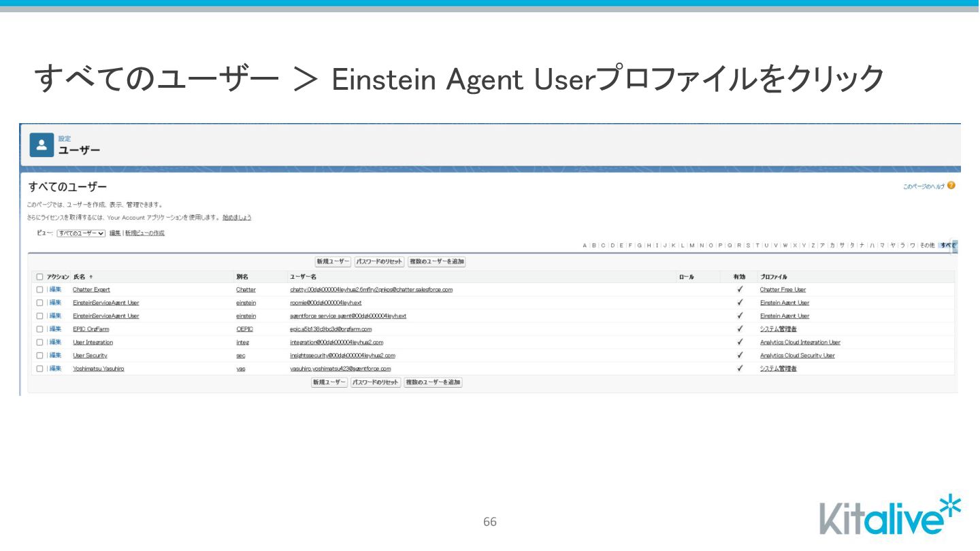Click 編集 for the Chatter Expert row
Screen dimensions: 980x551
click(x=55, y=290)
